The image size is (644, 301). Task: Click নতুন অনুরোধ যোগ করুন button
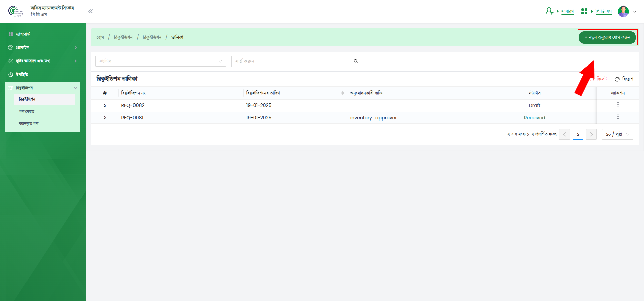click(607, 37)
